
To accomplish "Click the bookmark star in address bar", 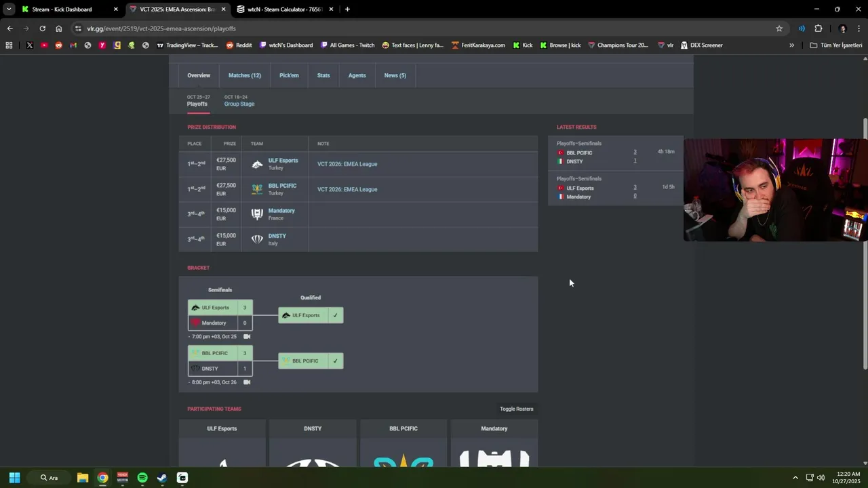I will click(x=779, y=28).
